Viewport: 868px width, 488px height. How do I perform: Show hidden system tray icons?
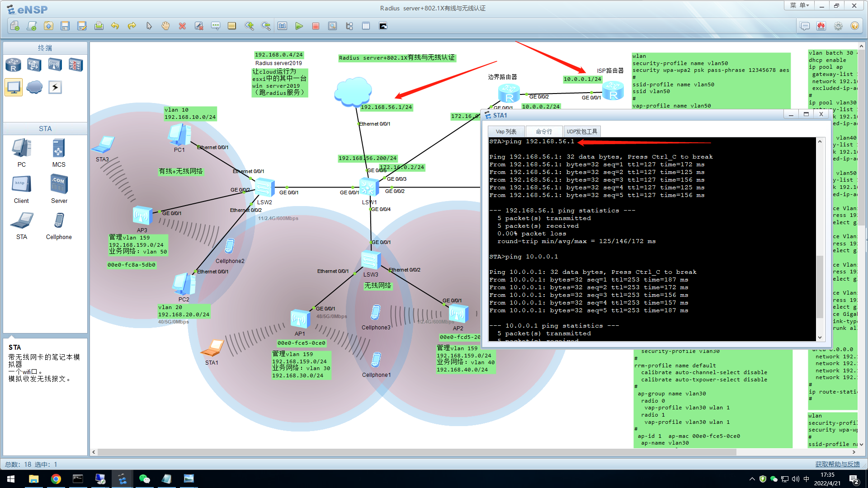click(x=752, y=479)
